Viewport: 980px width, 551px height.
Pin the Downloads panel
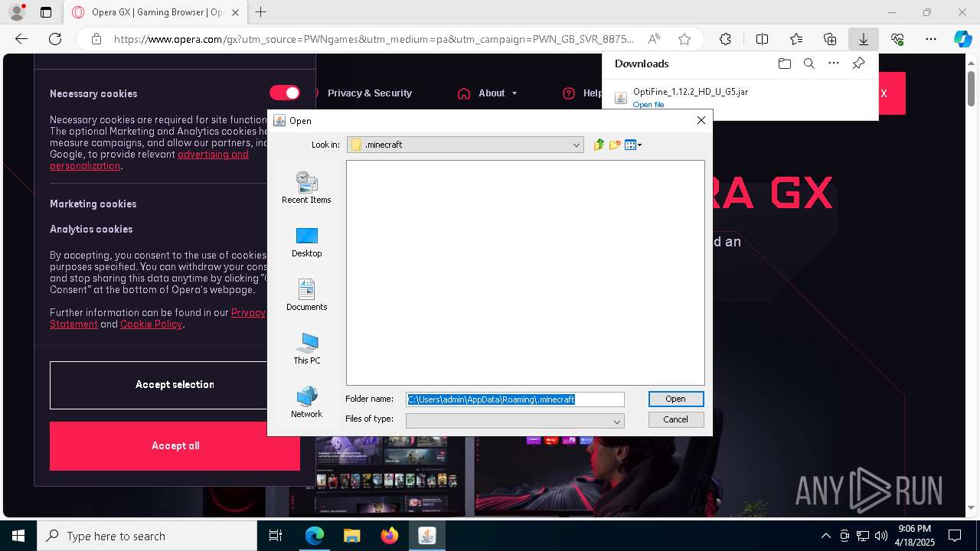858,64
